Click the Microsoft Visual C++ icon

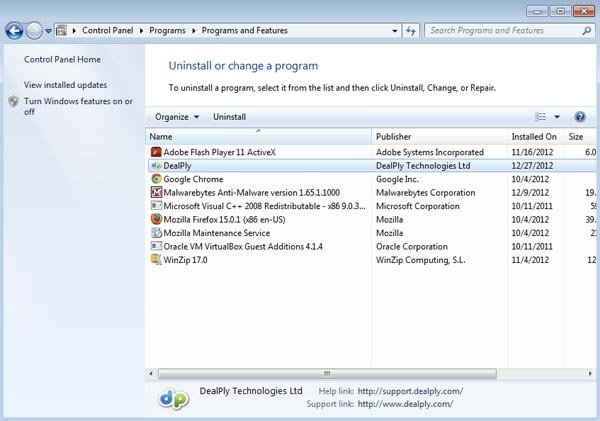(156, 206)
